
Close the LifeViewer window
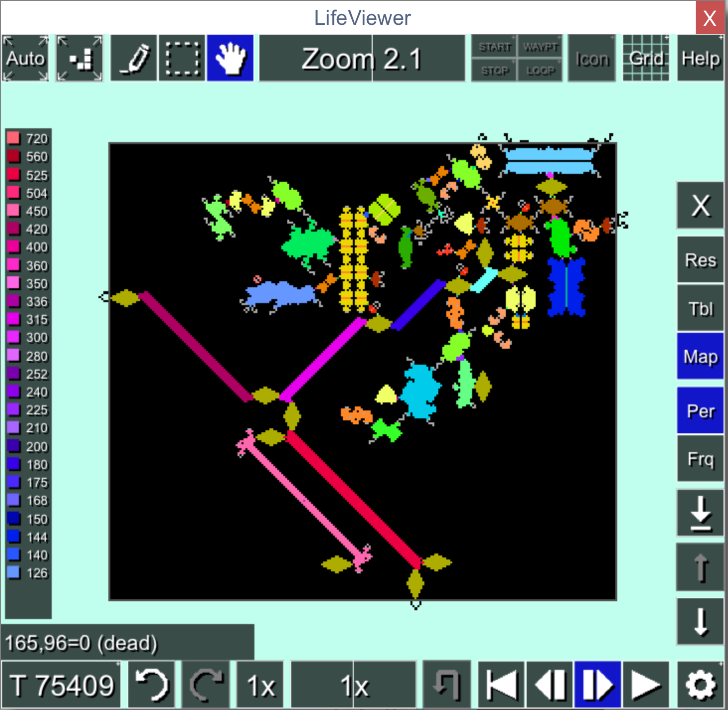tap(710, 18)
